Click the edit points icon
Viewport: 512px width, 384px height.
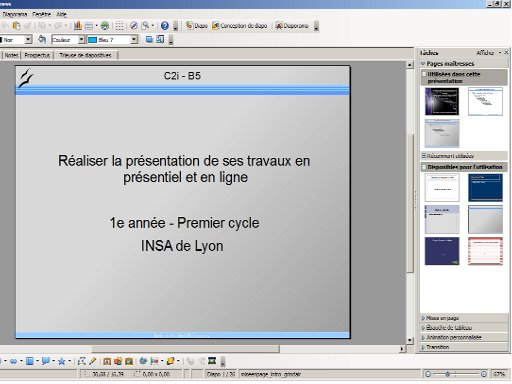click(x=82, y=361)
